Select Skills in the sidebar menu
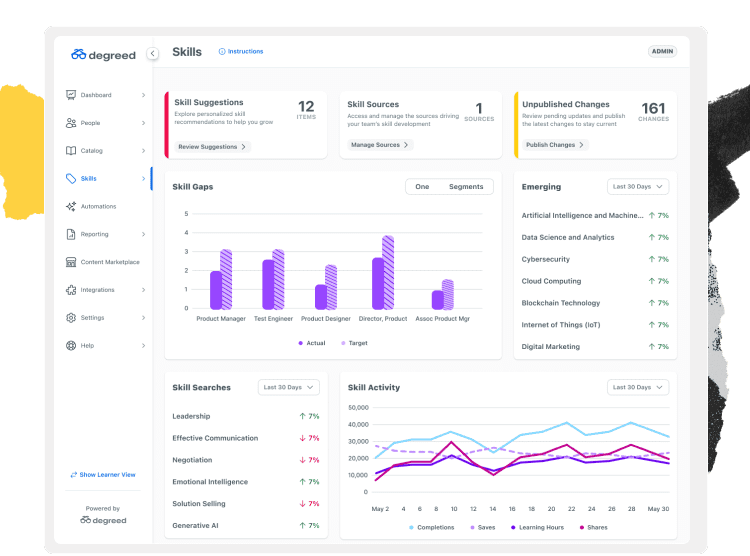This screenshot has height=556, width=750. pos(88,179)
